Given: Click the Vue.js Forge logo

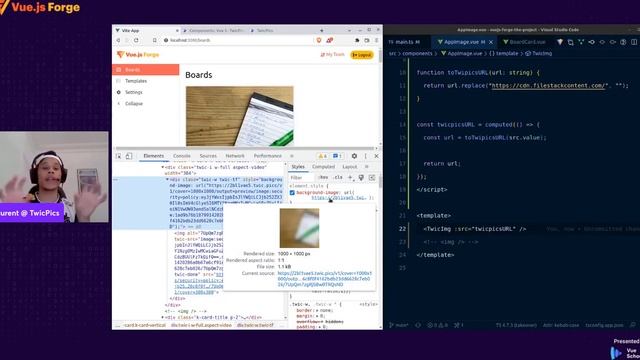Looking at the screenshot, I should click(x=138, y=55).
